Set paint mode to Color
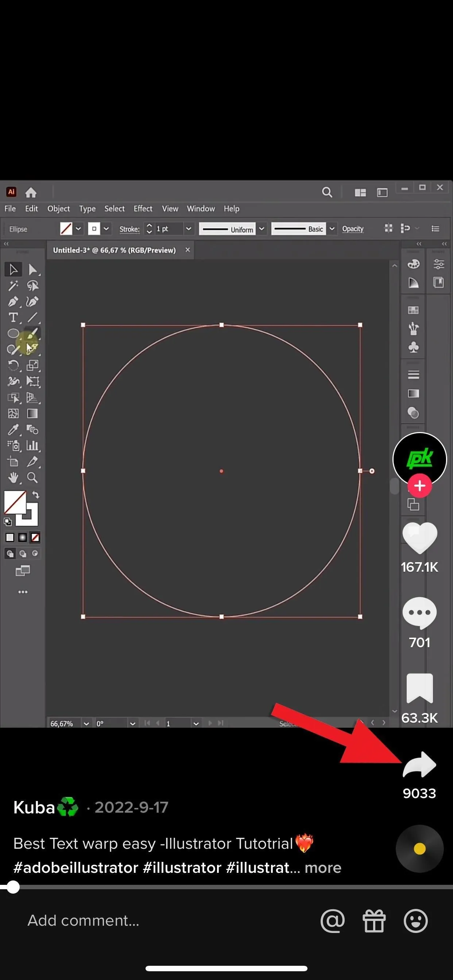Viewport: 453px width, 980px height. tap(10, 537)
